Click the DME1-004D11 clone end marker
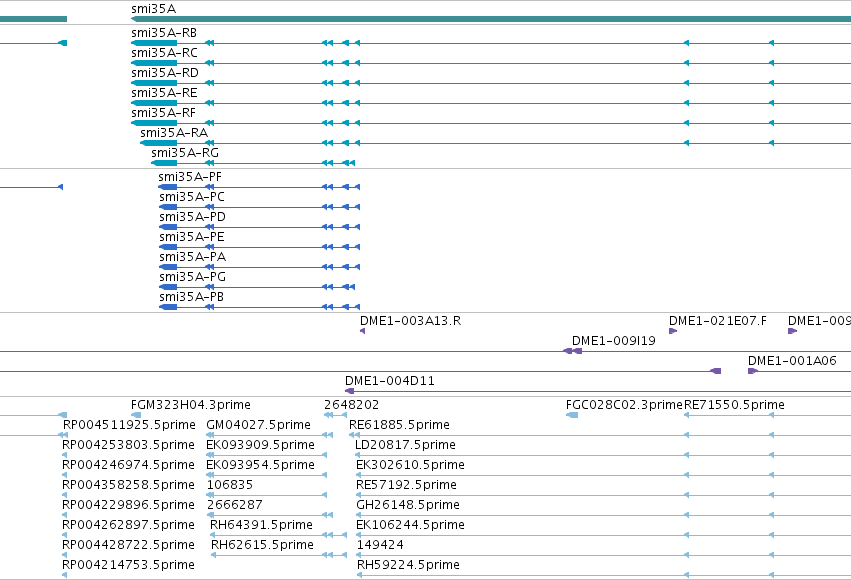The height and width of the screenshot is (580, 851). 350,392
